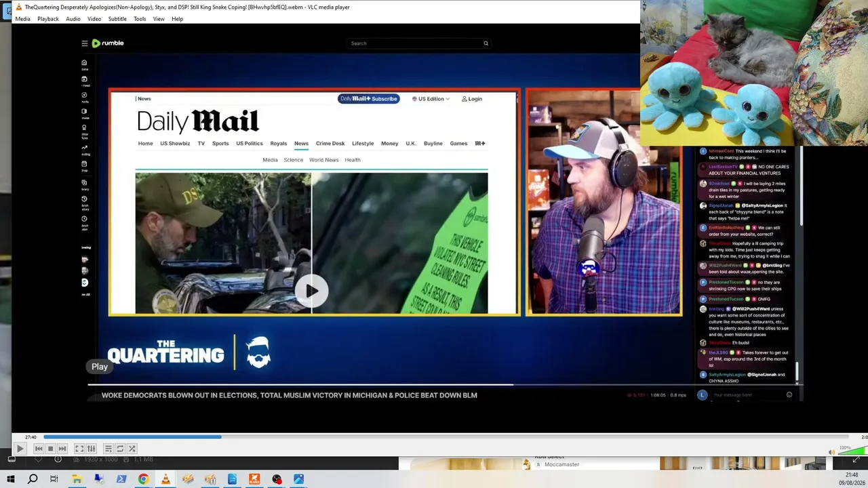Screen dimensions: 868x488
Task: Open the Audio menu
Action: pos(73,19)
